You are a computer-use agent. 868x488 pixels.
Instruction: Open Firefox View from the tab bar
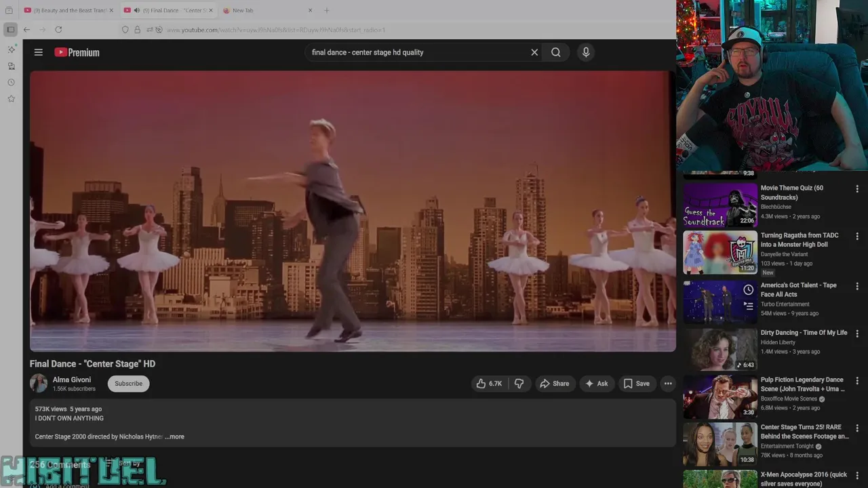coord(9,10)
